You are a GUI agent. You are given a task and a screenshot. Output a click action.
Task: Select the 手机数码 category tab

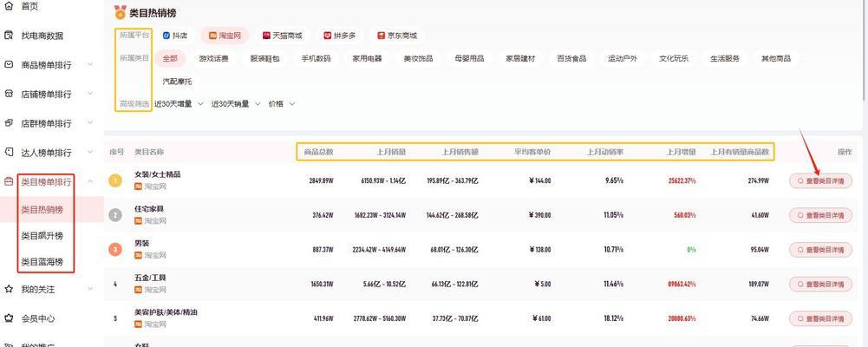tap(317, 58)
